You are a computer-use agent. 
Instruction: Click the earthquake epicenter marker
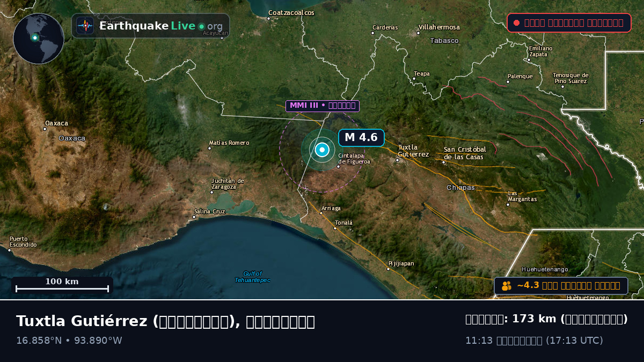coord(322,150)
